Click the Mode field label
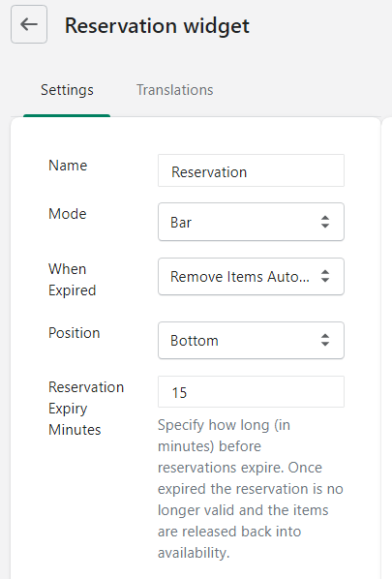The height and width of the screenshot is (579, 392). pos(68,214)
